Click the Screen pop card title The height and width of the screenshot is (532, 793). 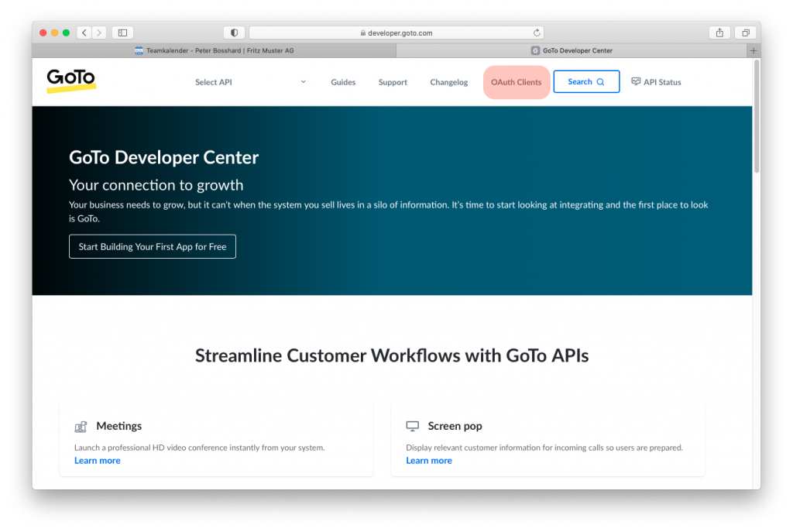click(x=455, y=427)
